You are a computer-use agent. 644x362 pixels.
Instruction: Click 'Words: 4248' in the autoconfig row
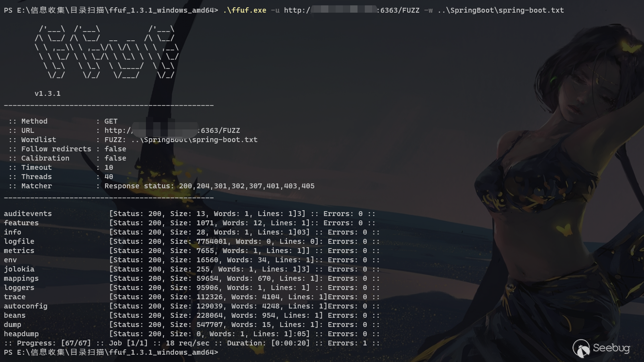coord(255,306)
